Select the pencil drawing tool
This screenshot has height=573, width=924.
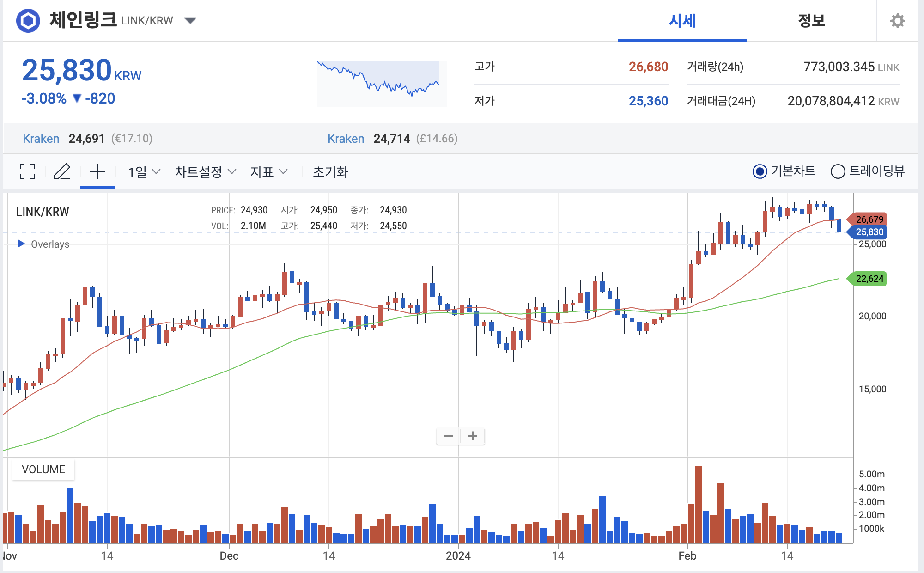tap(62, 171)
